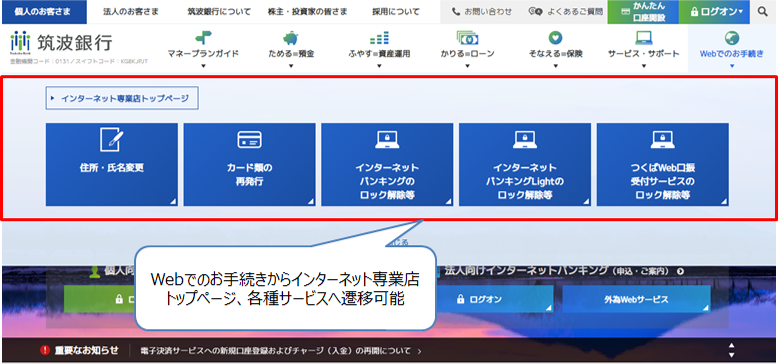Click the signpost icon for マネープランガイド
The width and height of the screenshot is (778, 364).
[x=203, y=38]
